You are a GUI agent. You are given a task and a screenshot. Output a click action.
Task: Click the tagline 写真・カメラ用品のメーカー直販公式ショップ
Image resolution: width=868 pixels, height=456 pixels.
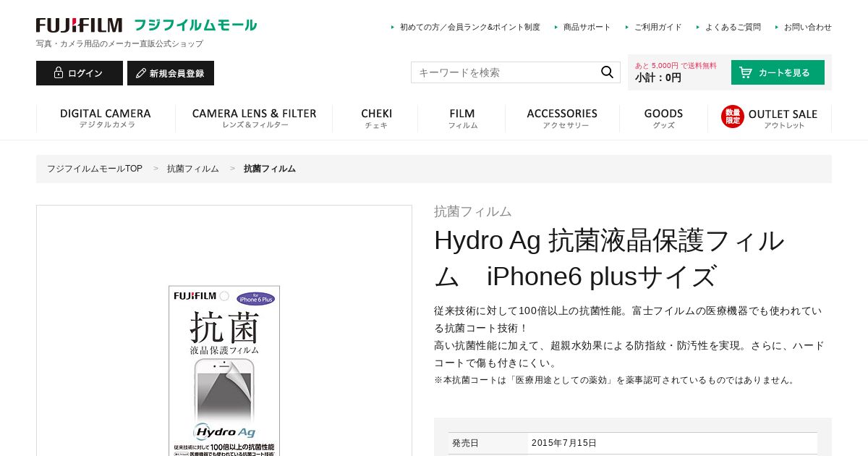(x=119, y=43)
